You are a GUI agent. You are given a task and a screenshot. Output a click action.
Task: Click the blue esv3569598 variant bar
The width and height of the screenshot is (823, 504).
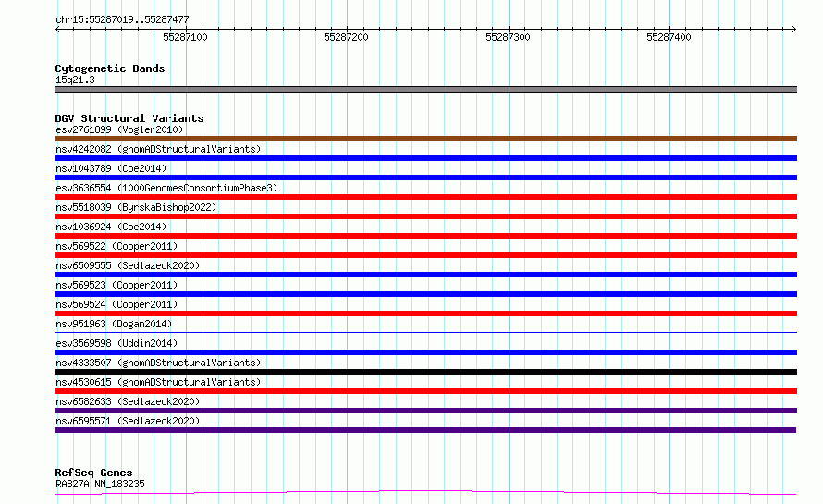(425, 352)
